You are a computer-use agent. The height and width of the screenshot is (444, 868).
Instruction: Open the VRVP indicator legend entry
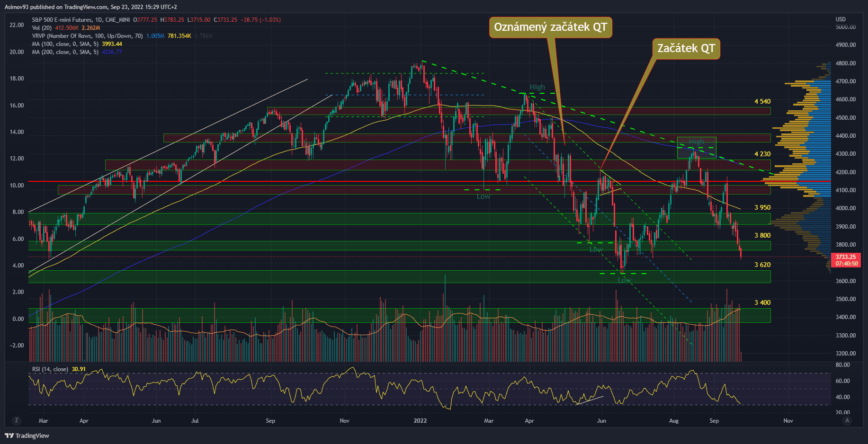(87, 36)
